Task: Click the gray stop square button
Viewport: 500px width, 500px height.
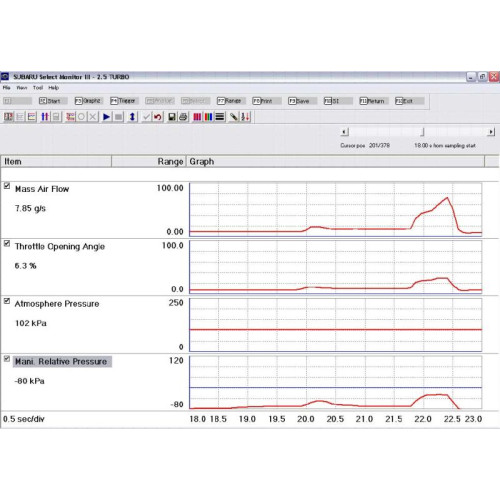Action: coord(118,117)
